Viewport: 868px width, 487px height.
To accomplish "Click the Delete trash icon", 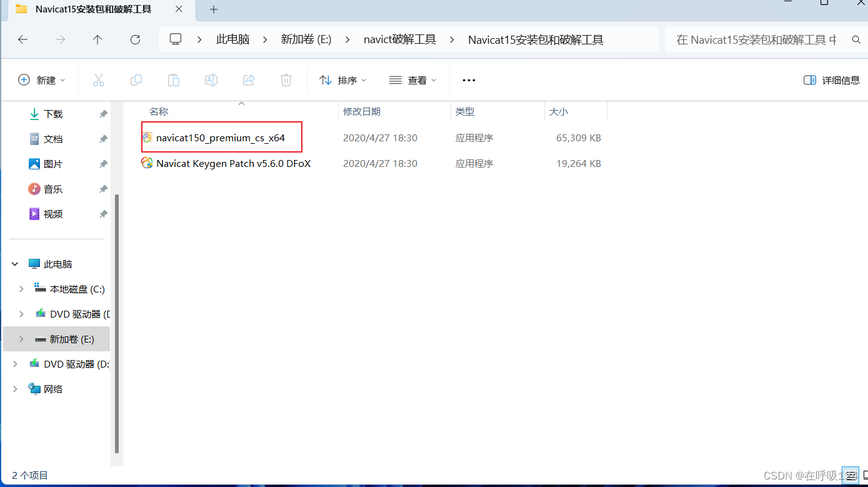I will [286, 80].
